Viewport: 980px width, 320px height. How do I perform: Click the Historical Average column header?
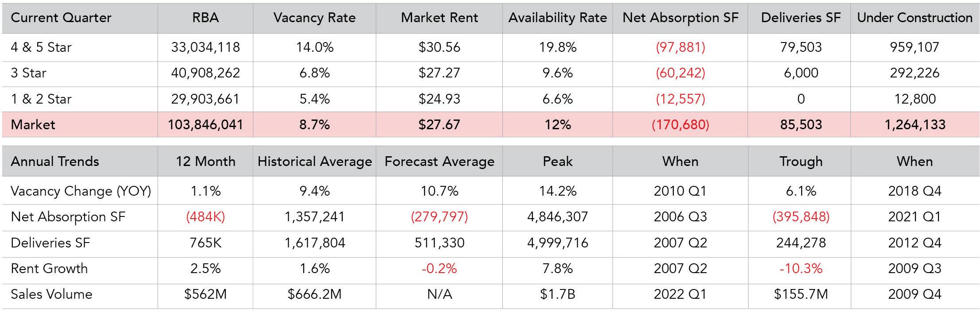(314, 161)
